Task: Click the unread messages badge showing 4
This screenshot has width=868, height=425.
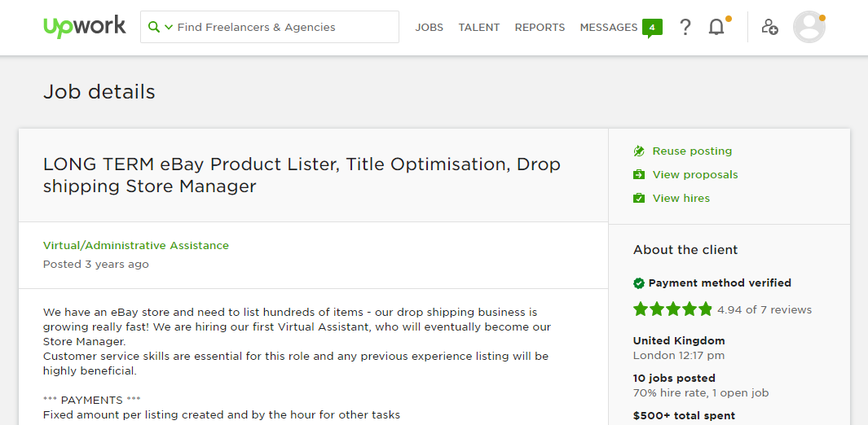Action: pos(652,28)
